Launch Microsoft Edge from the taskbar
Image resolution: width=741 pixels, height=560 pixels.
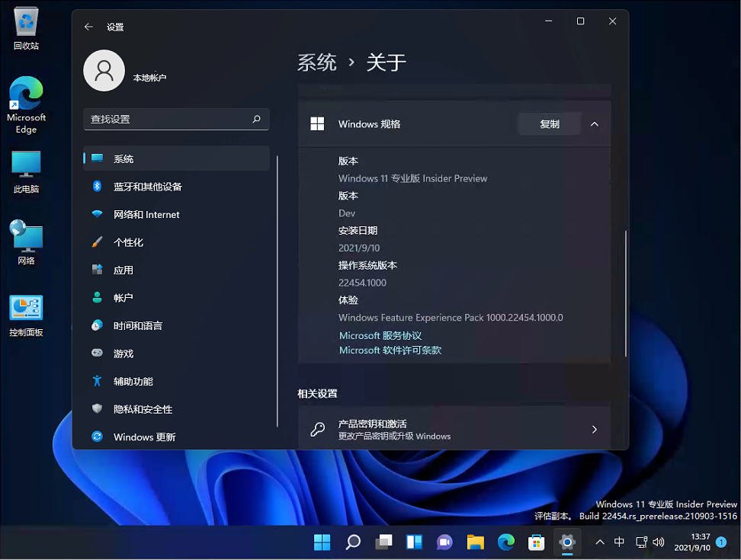pyautogui.click(x=505, y=542)
